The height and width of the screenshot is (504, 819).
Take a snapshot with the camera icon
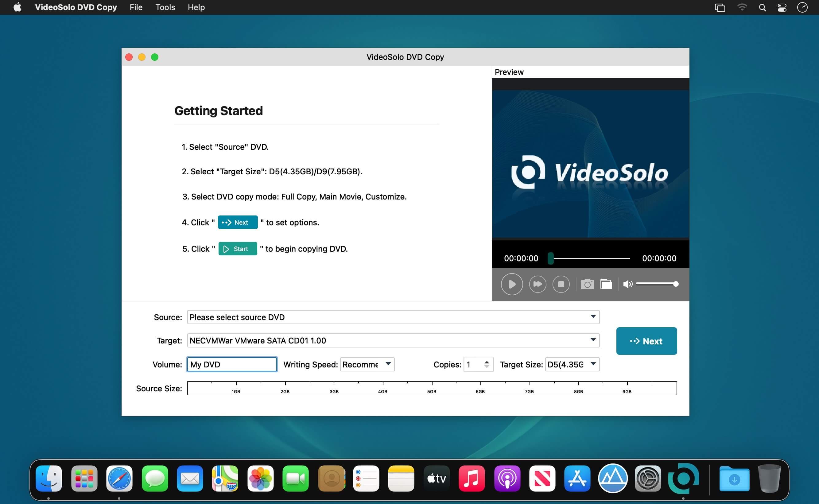pos(587,284)
